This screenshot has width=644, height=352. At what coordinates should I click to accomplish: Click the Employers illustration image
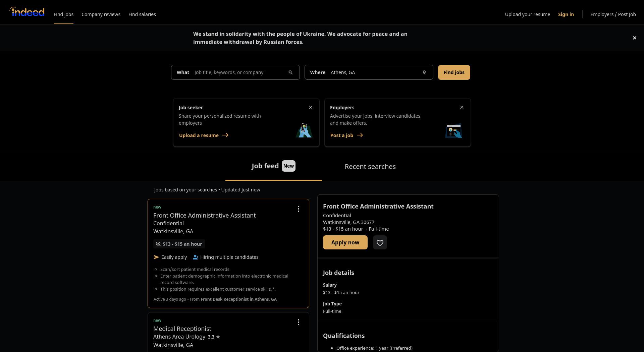coord(454,130)
